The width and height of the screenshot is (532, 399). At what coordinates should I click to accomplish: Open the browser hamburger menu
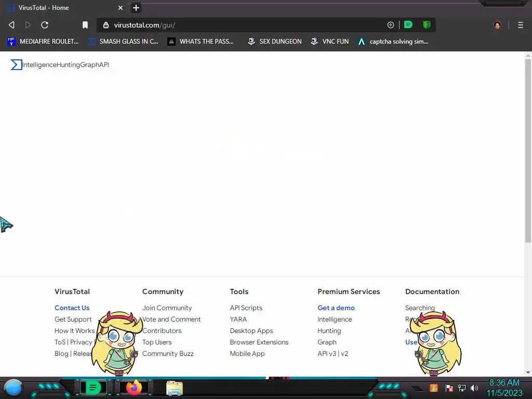(x=521, y=25)
